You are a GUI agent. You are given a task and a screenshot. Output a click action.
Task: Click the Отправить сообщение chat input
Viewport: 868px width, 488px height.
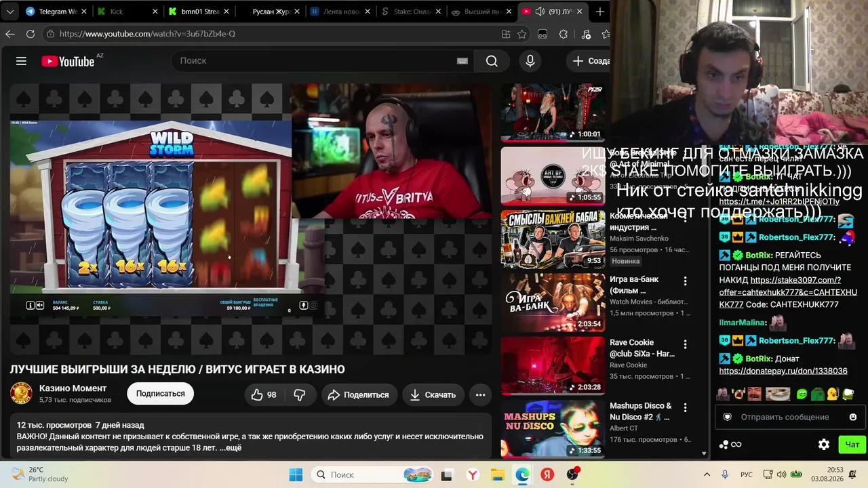click(x=789, y=417)
